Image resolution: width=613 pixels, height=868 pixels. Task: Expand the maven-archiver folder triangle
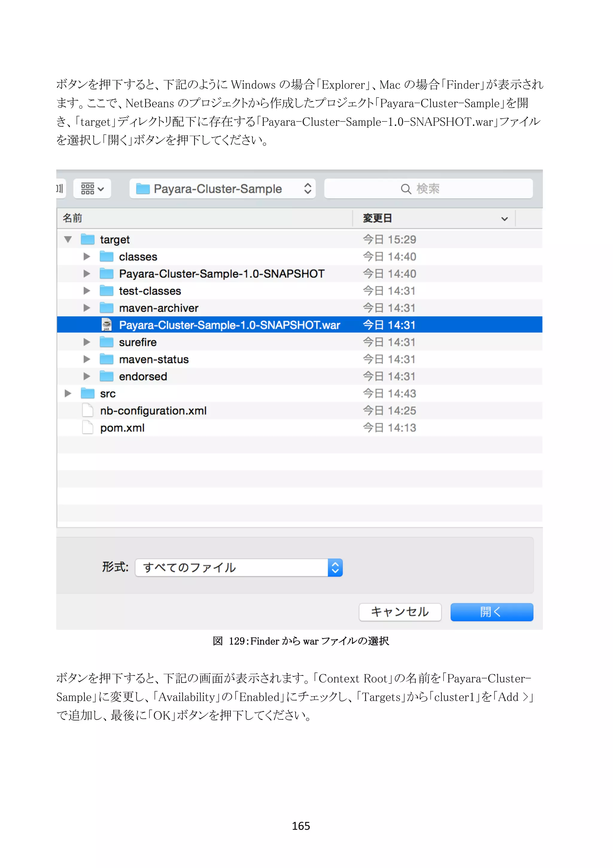pos(87,308)
